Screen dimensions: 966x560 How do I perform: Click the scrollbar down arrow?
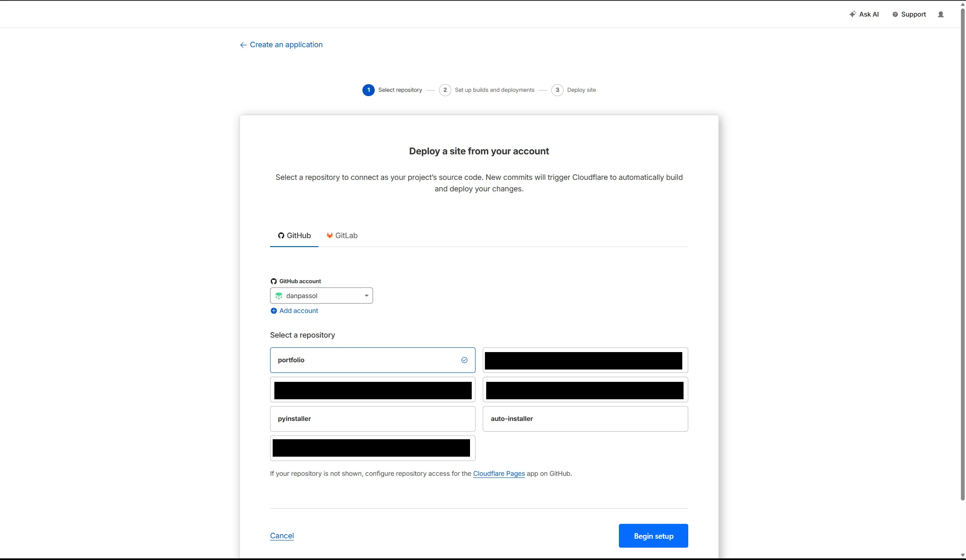[963, 555]
